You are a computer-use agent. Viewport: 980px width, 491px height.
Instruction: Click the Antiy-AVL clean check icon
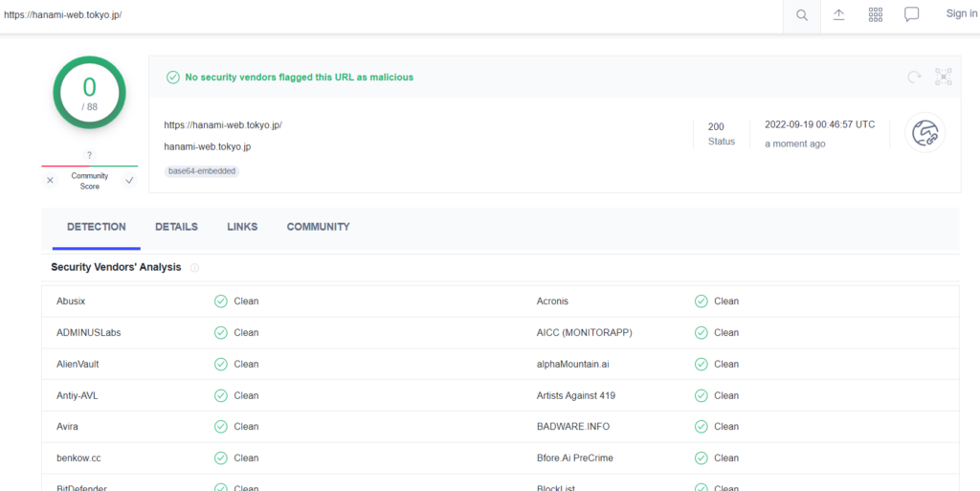(221, 394)
